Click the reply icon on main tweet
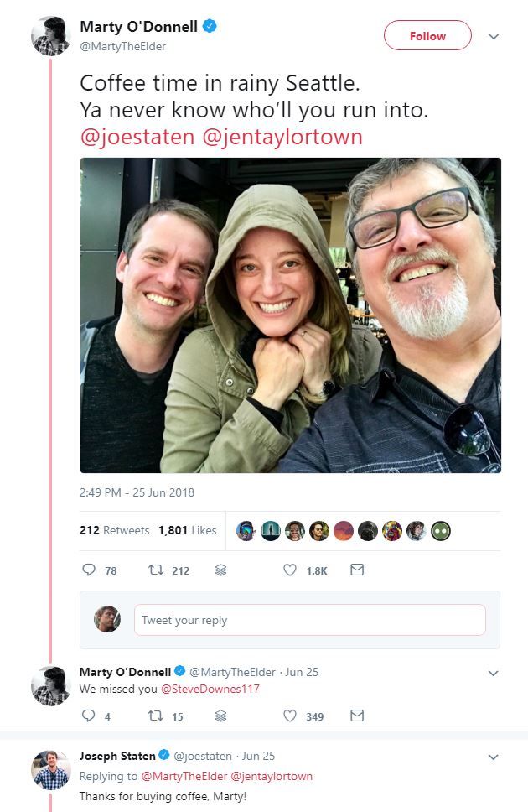Screen dimensions: 528x812 point(89,570)
